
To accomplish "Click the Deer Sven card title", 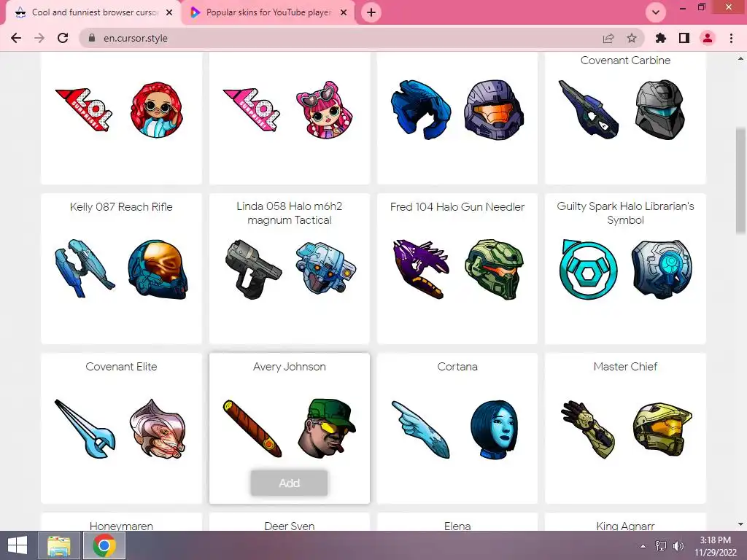I will pyautogui.click(x=289, y=526).
